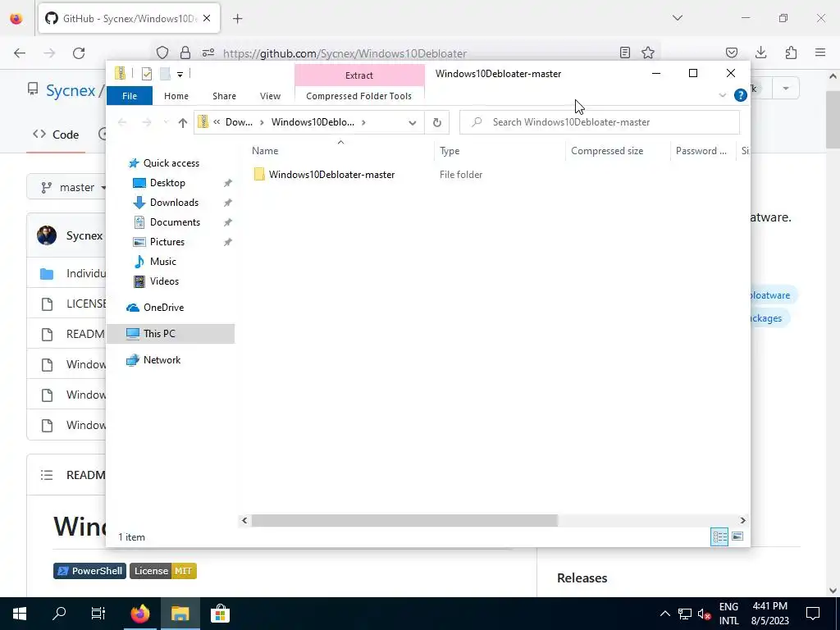This screenshot has width=840, height=630.
Task: Sort by Compressed size column header
Action: 607,151
